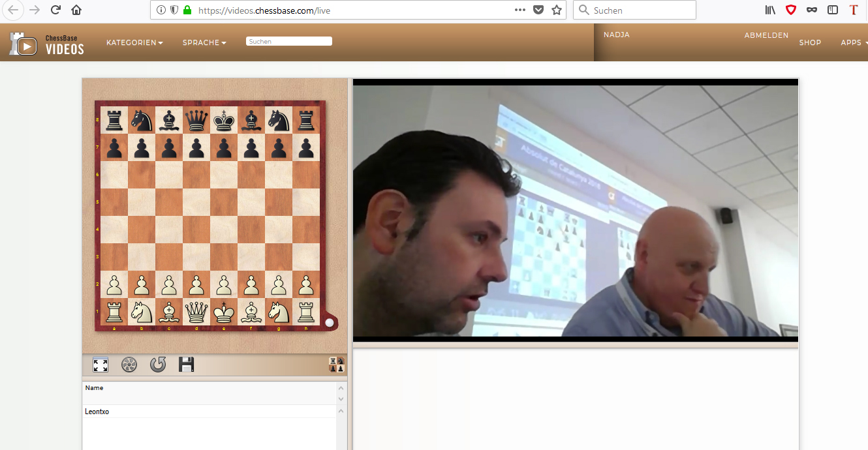The width and height of the screenshot is (868, 450).
Task: Click the mask extension icon in the toolbar
Action: pos(812,10)
